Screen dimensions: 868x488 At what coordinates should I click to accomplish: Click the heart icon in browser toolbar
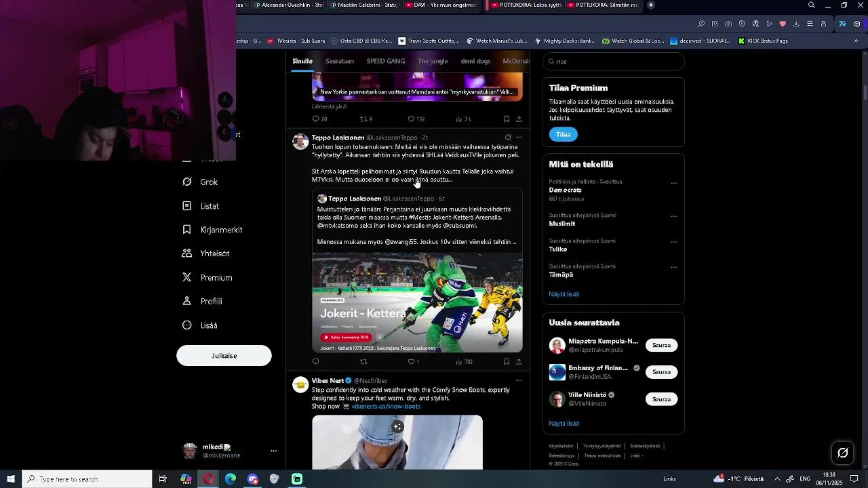pos(783,24)
